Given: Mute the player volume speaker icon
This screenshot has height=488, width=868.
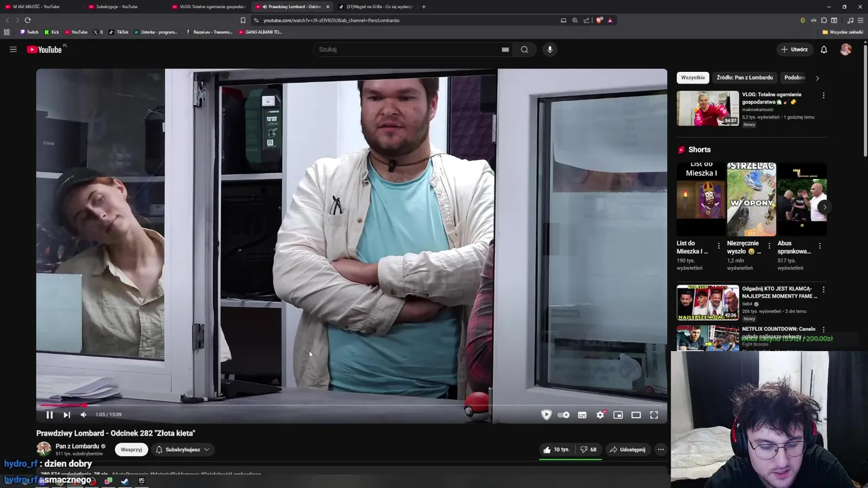Looking at the screenshot, I should pyautogui.click(x=83, y=415).
